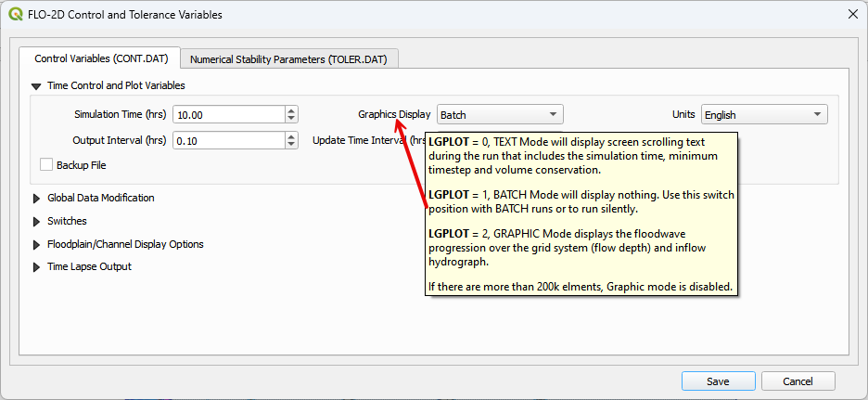Expand Floodplain/Channel Display Options section
This screenshot has width=868, height=400.
click(36, 244)
